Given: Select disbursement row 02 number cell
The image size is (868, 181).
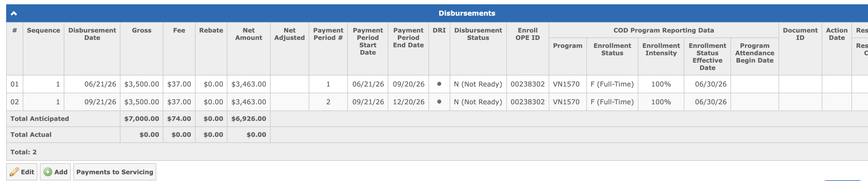Looking at the screenshot, I should 14,102.
